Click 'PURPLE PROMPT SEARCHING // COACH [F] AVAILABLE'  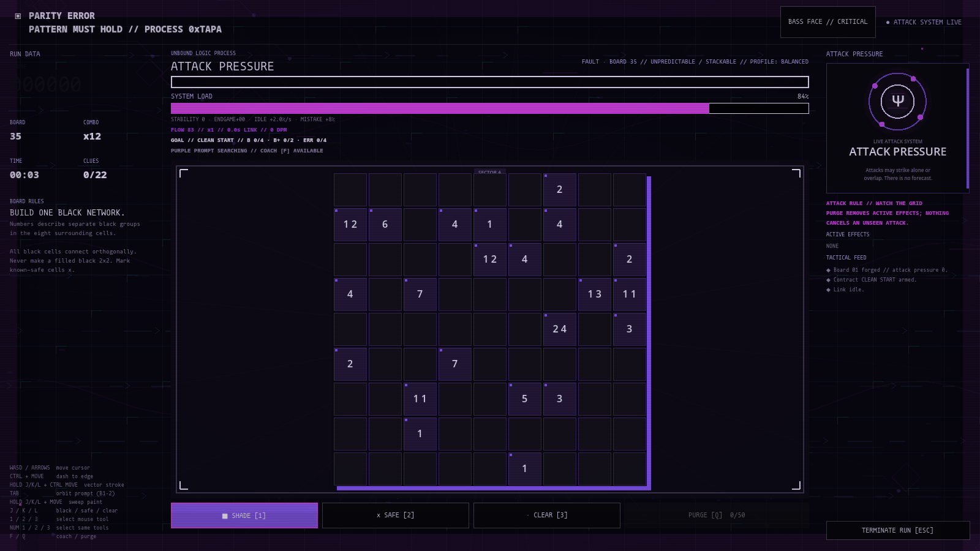tap(247, 151)
